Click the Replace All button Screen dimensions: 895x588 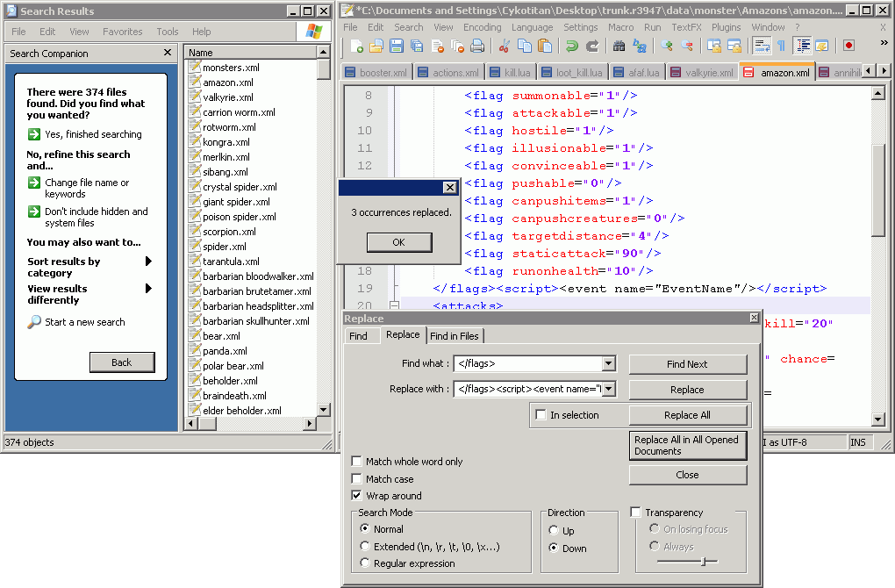[x=688, y=415]
